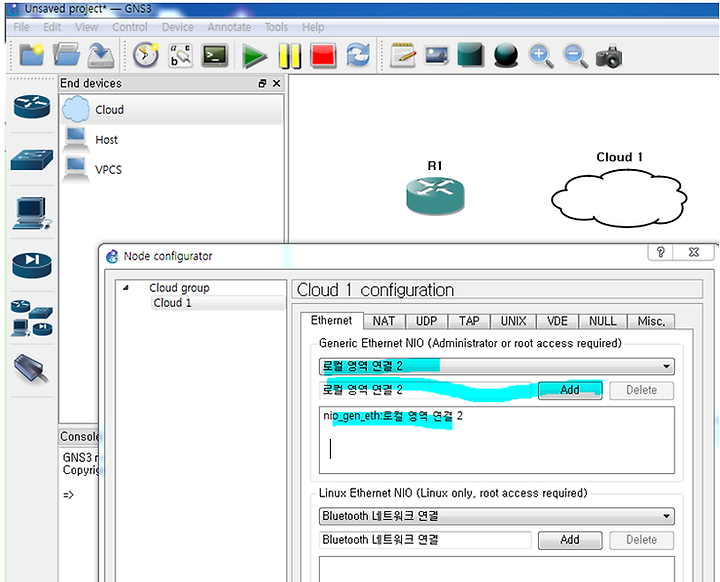The image size is (720, 582).
Task: Open the snapshot clock toolbar icon
Action: click(146, 55)
